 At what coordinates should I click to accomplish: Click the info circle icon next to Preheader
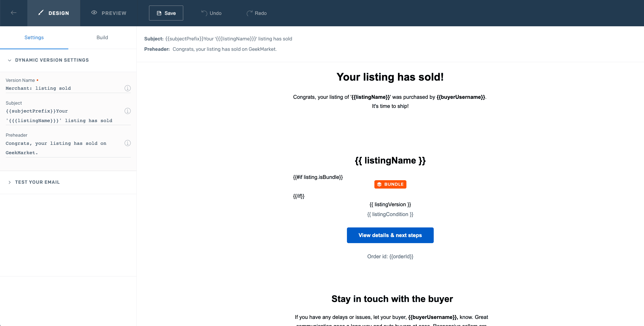[127, 143]
